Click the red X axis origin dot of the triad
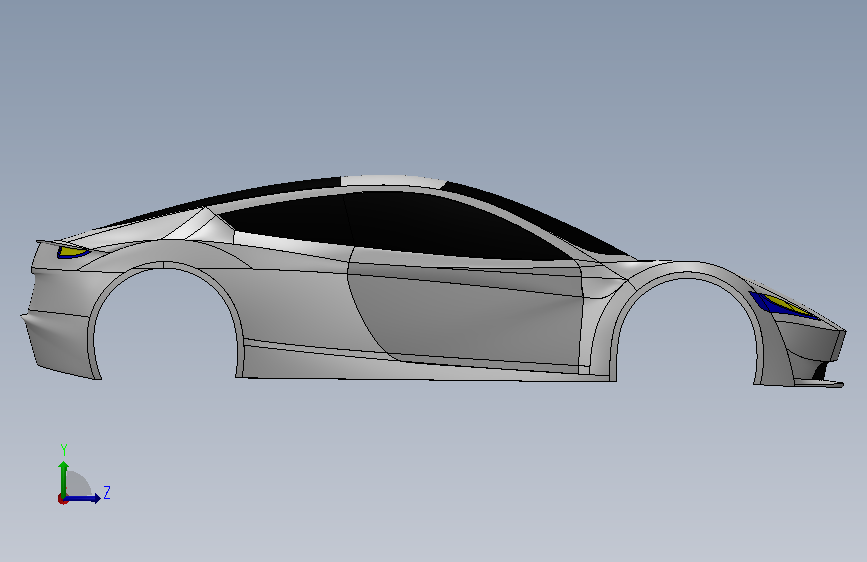 click(62, 499)
